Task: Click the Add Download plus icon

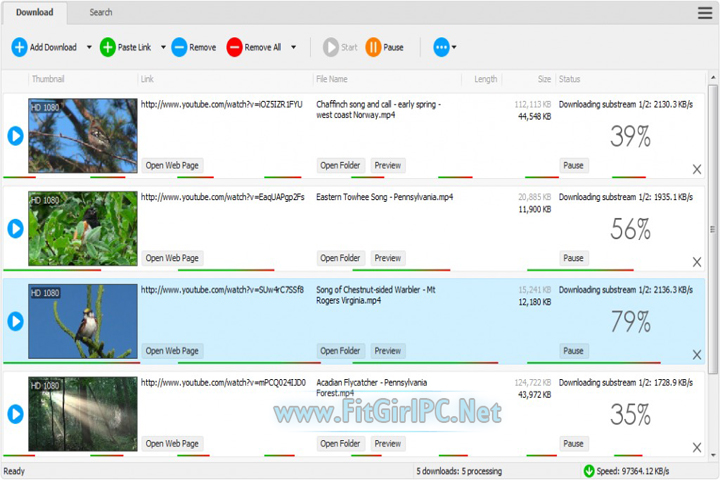Action: coord(19,47)
